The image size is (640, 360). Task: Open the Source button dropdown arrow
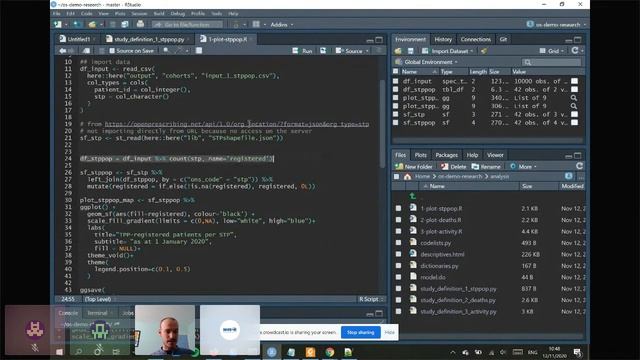(367, 51)
